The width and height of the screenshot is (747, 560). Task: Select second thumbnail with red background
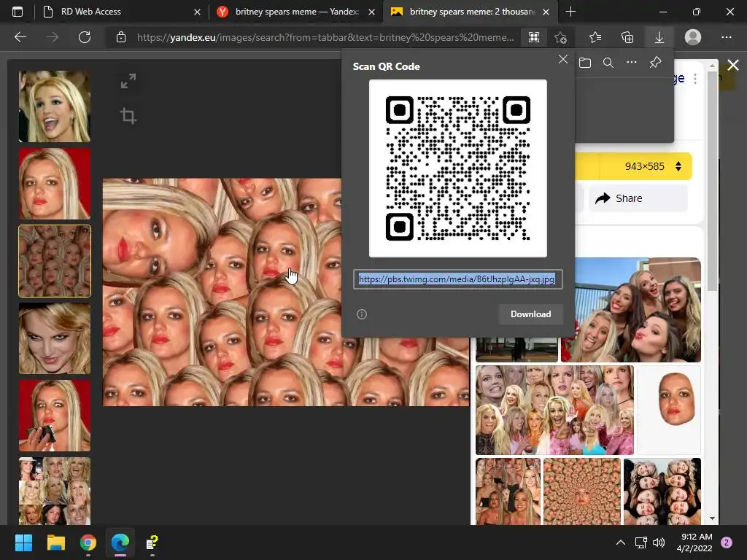54,183
